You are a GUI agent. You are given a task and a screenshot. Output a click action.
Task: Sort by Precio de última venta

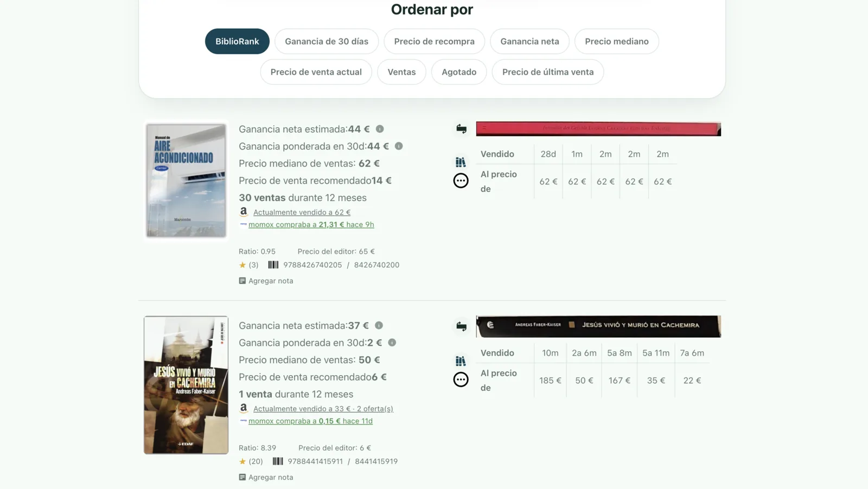pos(548,72)
